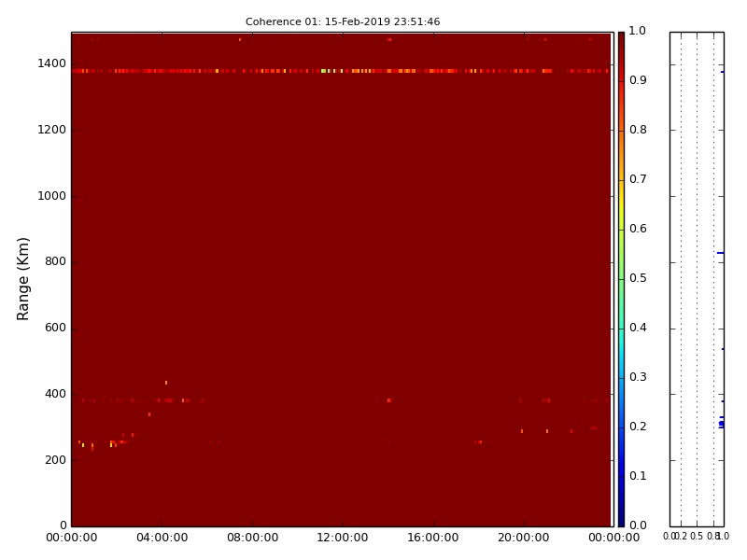
Task: Click the 0.7 colorbar label
Action: tap(638, 179)
